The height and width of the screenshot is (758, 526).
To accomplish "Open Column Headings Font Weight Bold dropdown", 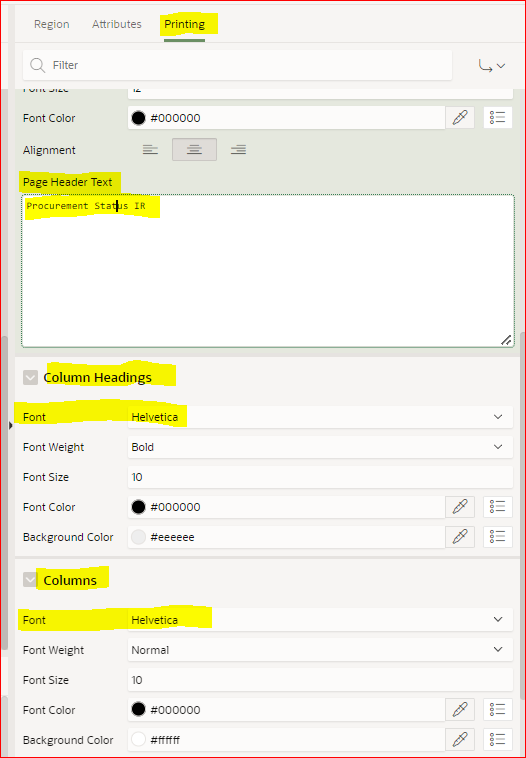I will tap(320, 447).
